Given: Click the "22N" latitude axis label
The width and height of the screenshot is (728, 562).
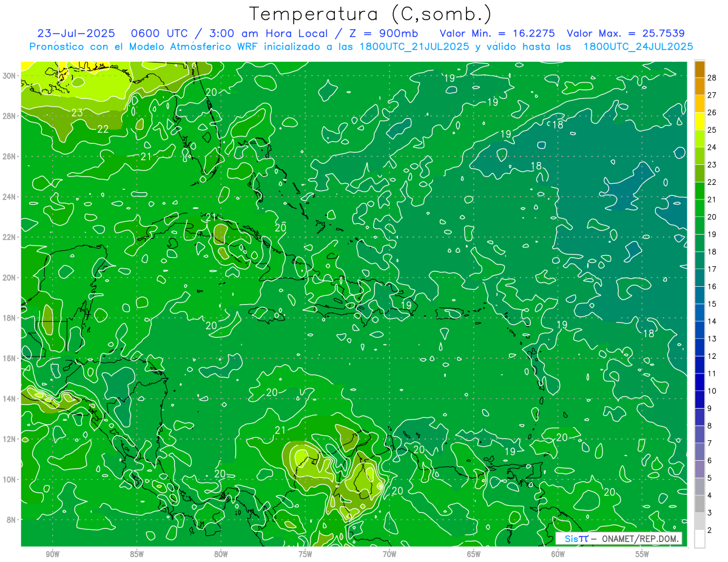Looking at the screenshot, I should tap(10, 237).
